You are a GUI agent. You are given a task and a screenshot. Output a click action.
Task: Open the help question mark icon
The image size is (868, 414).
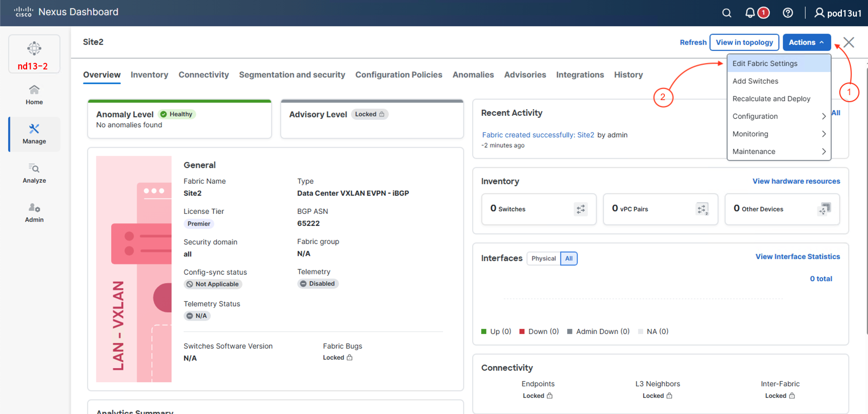[x=788, y=13]
